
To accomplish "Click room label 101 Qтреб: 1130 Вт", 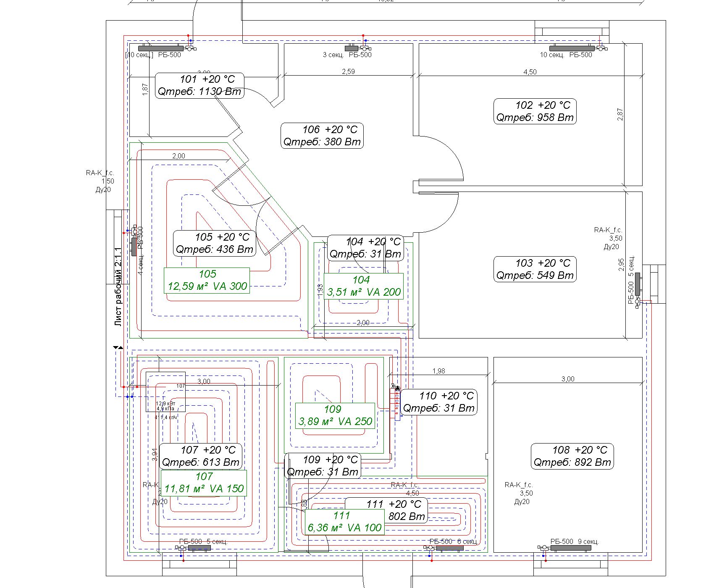I will (199, 86).
